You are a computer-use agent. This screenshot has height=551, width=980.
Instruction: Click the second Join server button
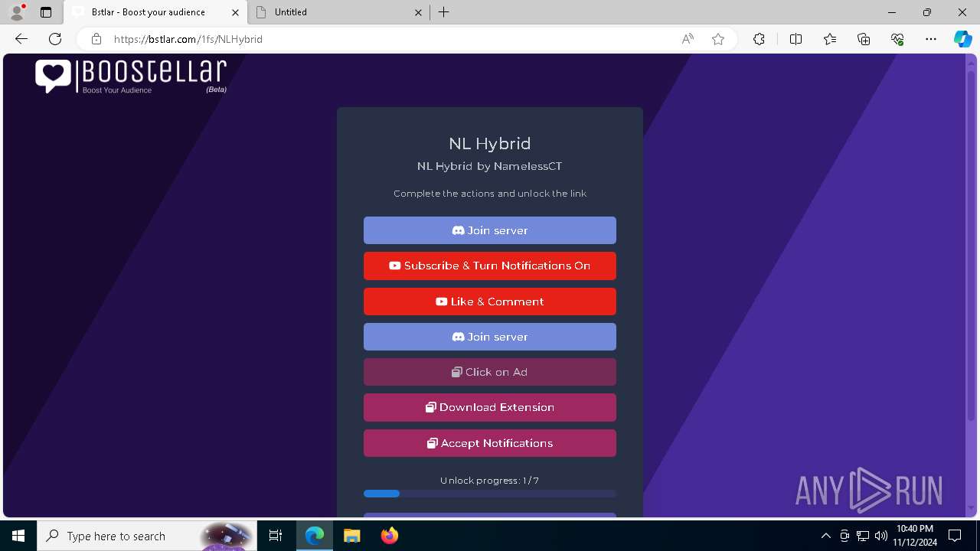click(x=490, y=337)
